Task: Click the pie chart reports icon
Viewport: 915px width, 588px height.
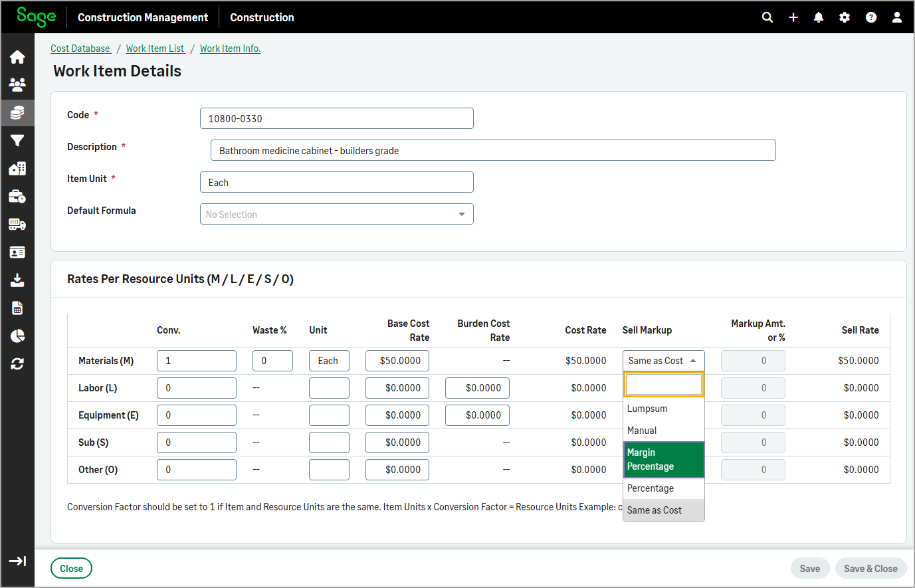Action: point(17,336)
